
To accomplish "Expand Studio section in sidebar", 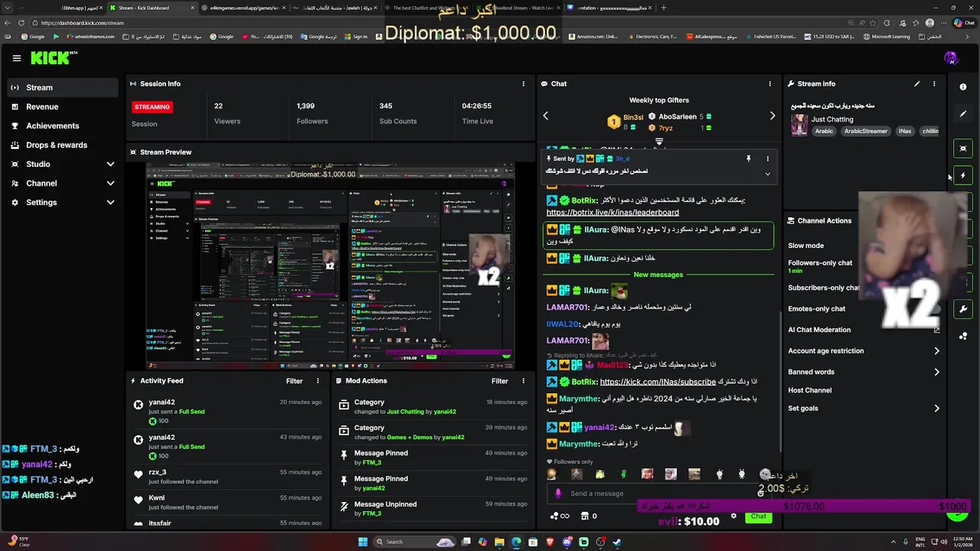I will [x=110, y=164].
